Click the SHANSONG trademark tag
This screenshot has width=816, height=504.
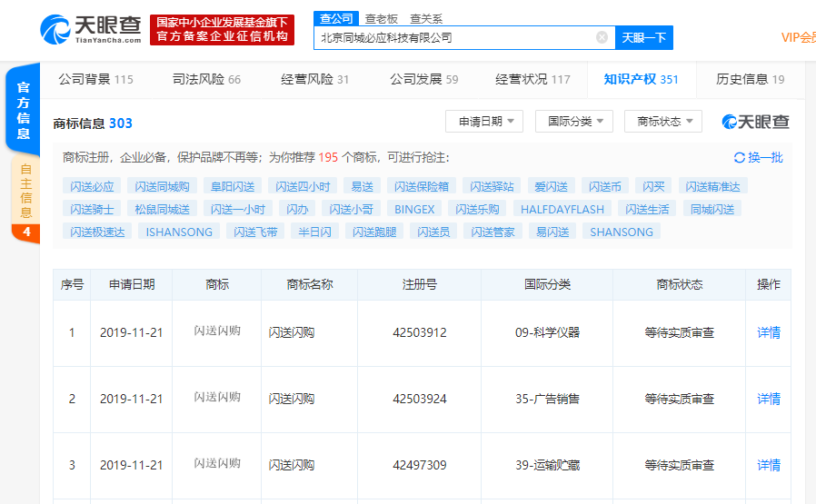pyautogui.click(x=622, y=232)
